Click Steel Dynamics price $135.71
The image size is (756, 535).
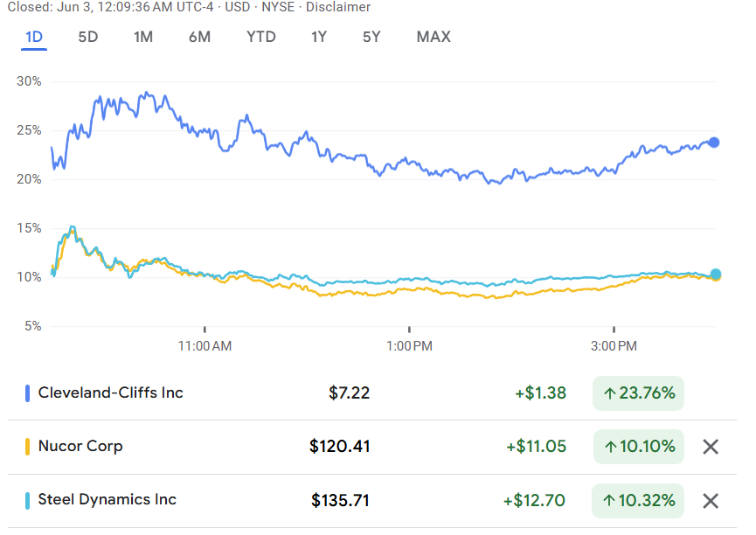tap(340, 501)
